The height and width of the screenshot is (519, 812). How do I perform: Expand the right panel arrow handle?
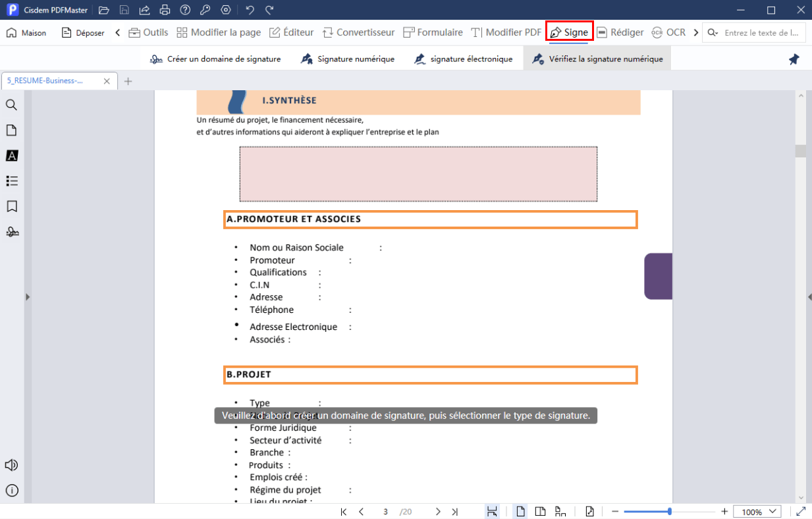pyautogui.click(x=809, y=297)
